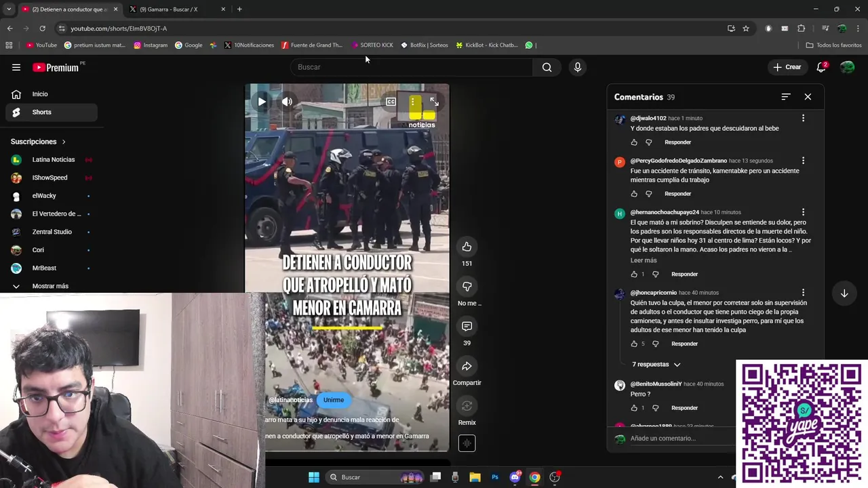Toggle closed captions on the Short
Screen dimensions: 868x488
point(391,102)
